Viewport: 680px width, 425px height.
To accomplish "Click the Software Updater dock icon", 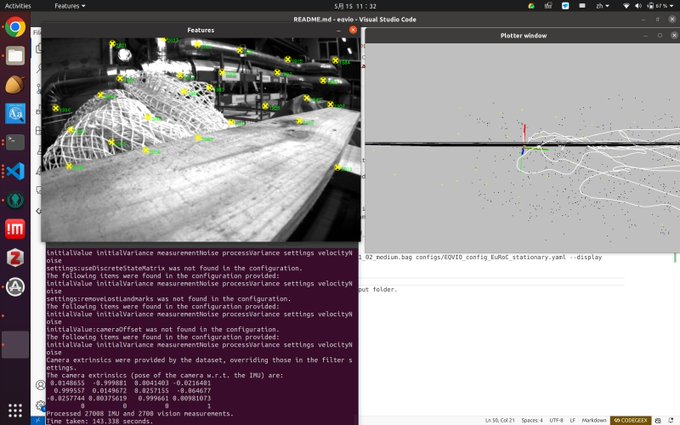I will coord(15,287).
